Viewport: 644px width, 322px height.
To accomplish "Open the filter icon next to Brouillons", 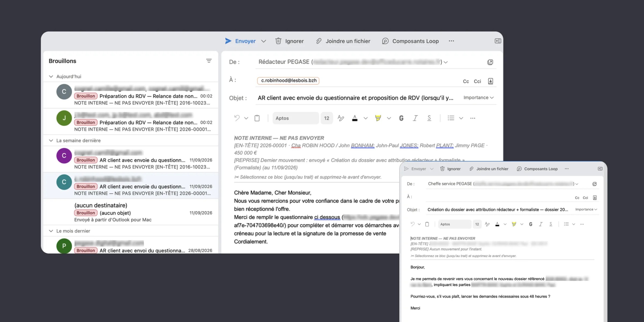I will point(209,61).
